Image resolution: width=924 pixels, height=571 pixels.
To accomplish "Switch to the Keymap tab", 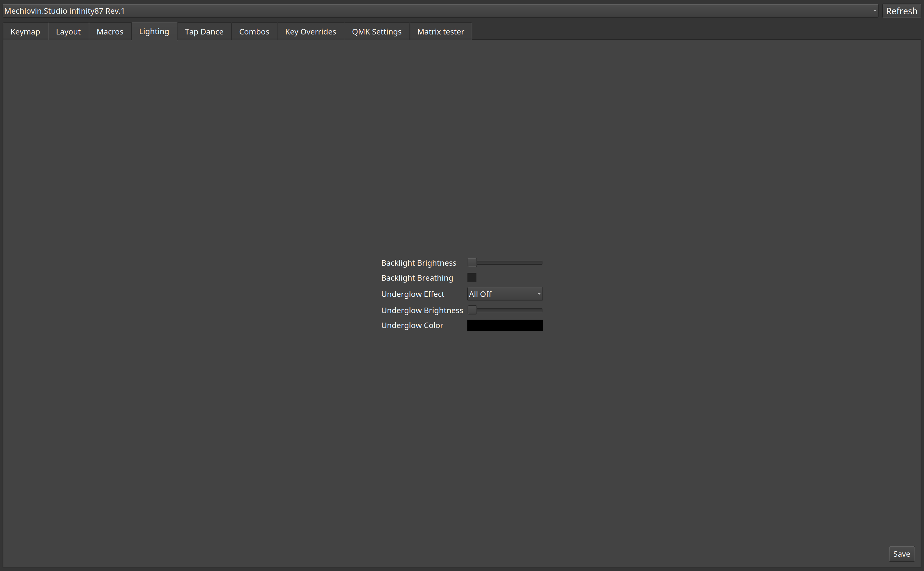I will (x=25, y=31).
